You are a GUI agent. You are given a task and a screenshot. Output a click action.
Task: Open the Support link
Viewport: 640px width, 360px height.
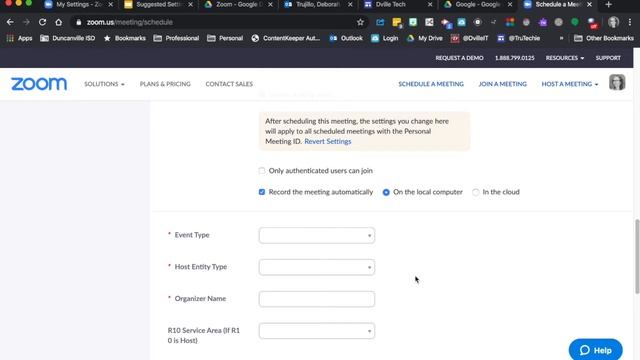(x=608, y=58)
